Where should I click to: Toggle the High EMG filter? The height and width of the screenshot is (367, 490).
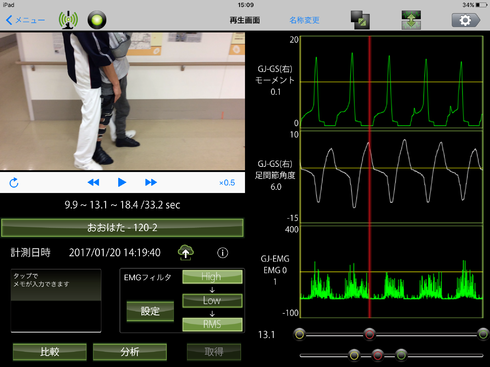coord(212,277)
